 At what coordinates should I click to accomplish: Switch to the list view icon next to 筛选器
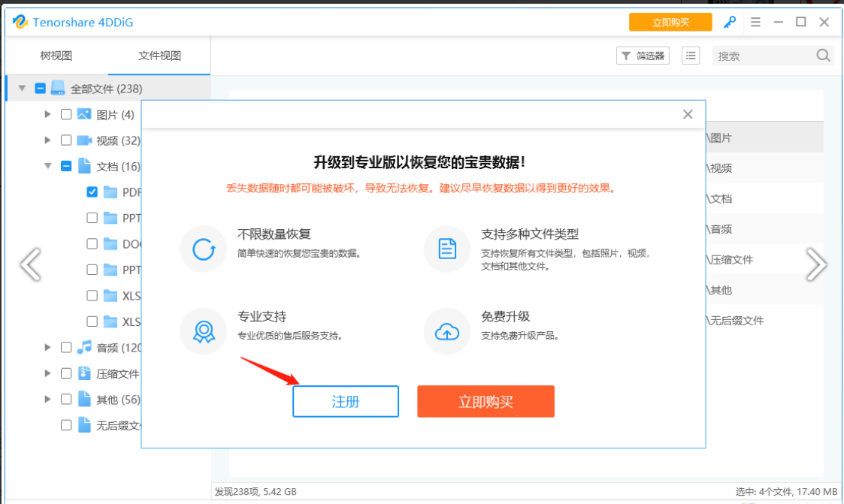691,56
